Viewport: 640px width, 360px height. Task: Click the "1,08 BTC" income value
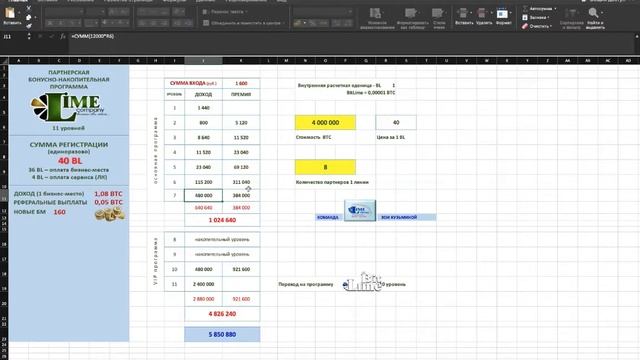click(x=108, y=194)
